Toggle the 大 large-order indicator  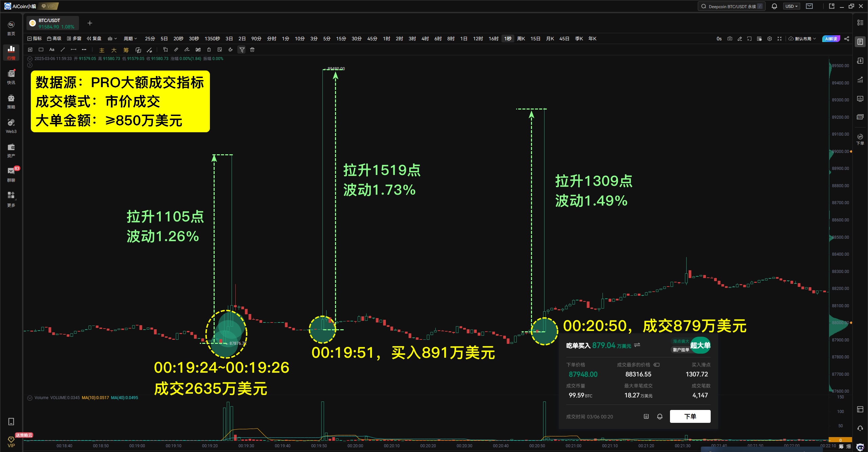114,50
